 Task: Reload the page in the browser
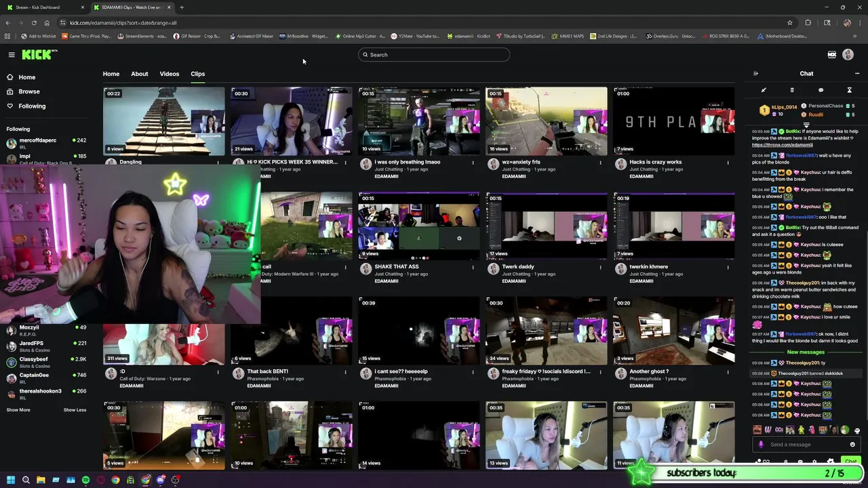click(x=33, y=22)
